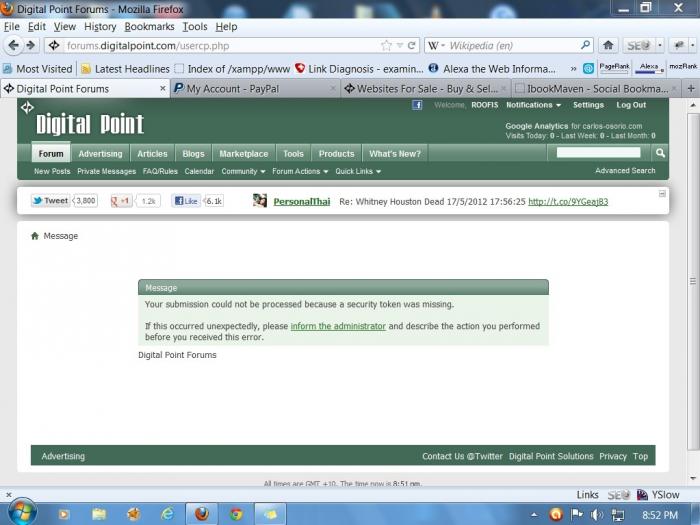The width and height of the screenshot is (700, 525).
Task: Show hidden system tray icons arrow
Action: (x=534, y=515)
